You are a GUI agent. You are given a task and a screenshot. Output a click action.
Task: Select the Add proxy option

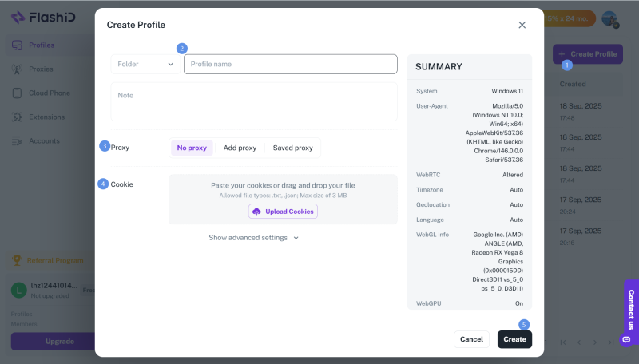tap(240, 148)
